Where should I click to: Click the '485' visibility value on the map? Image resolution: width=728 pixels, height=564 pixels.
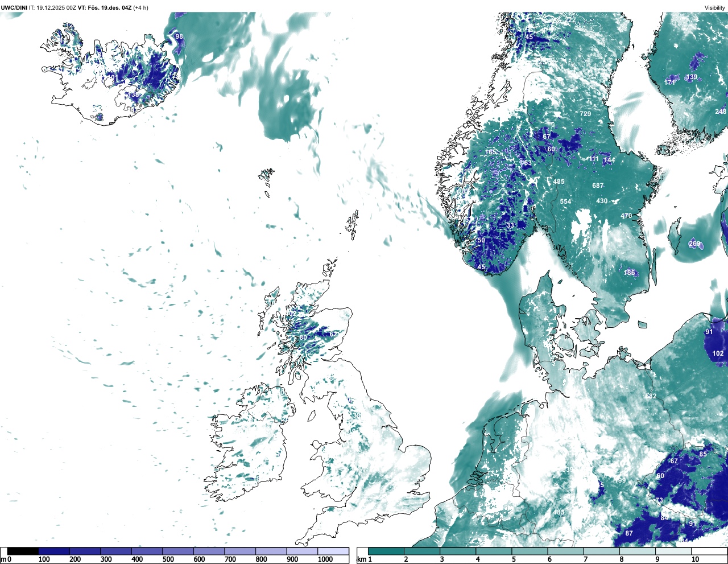(559, 182)
